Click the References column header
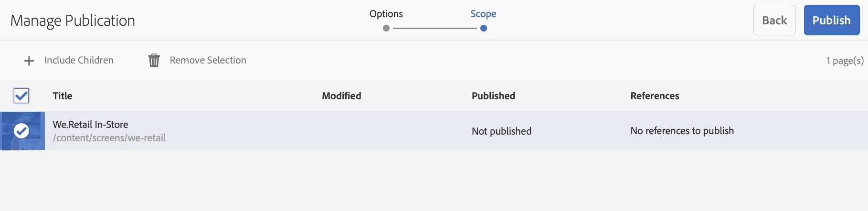 point(655,96)
